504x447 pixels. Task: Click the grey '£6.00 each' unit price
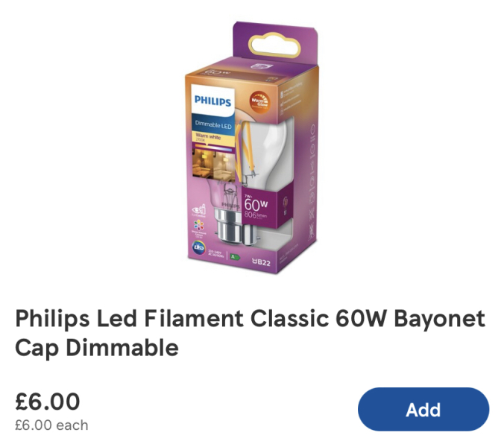[51, 425]
